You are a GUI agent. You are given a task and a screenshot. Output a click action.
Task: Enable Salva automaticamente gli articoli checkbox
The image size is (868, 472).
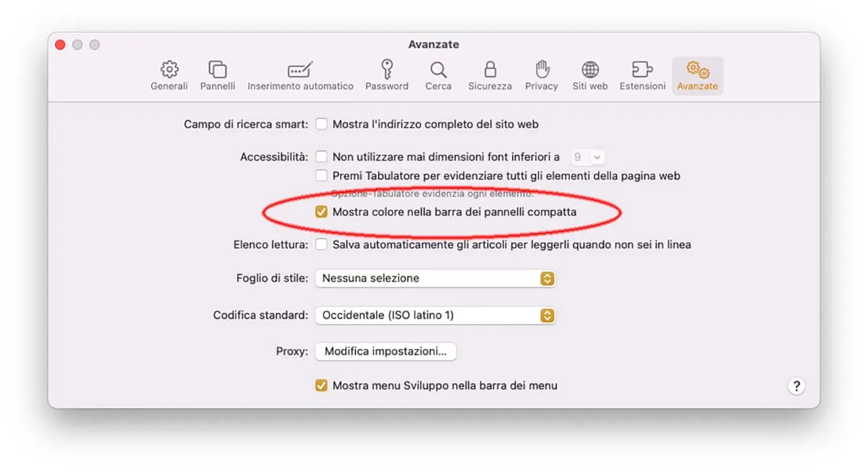point(321,245)
